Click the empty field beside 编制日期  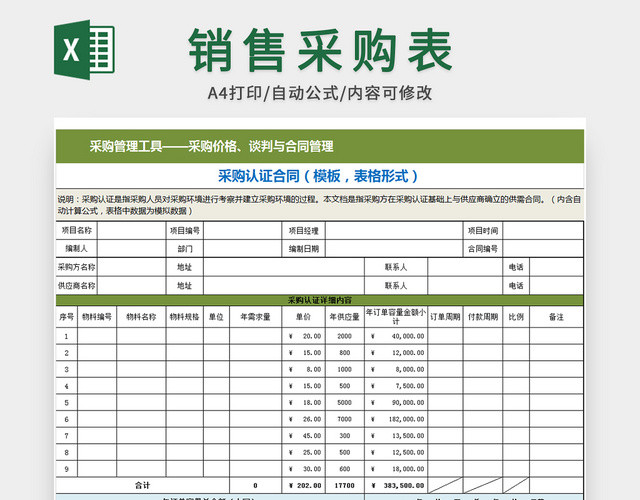click(394, 248)
